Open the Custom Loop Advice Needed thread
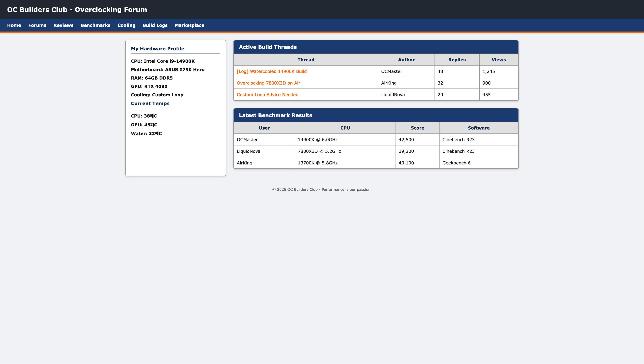This screenshot has width=644, height=364. point(267,95)
